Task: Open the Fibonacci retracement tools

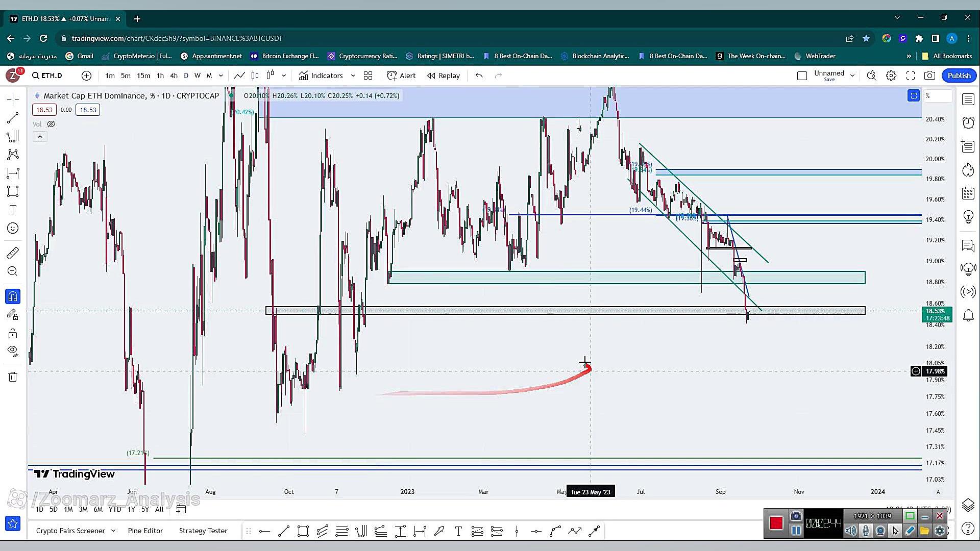Action: [x=13, y=136]
